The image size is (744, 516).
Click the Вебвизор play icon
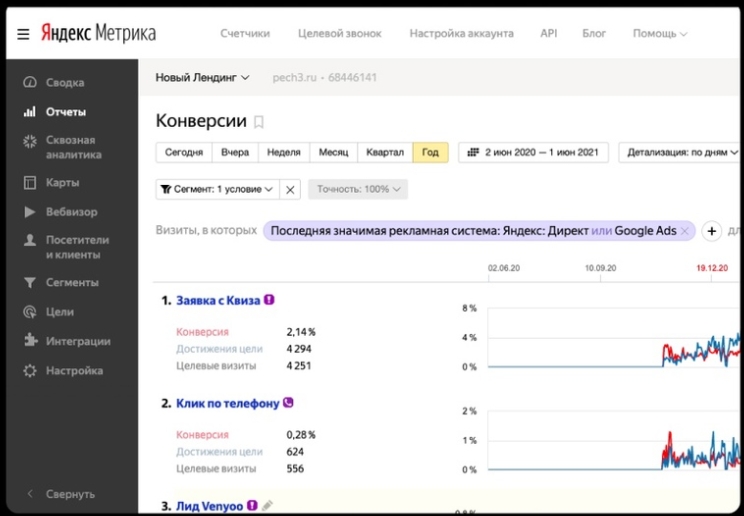(x=30, y=212)
